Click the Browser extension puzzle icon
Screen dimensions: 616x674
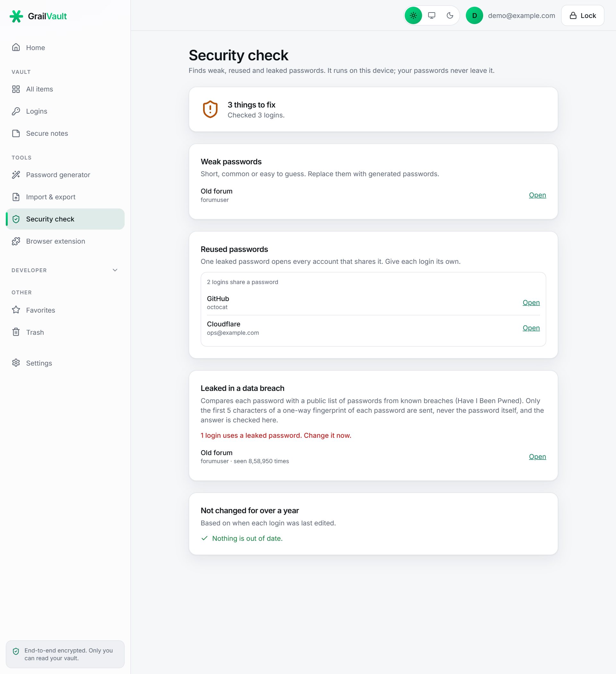(x=16, y=241)
